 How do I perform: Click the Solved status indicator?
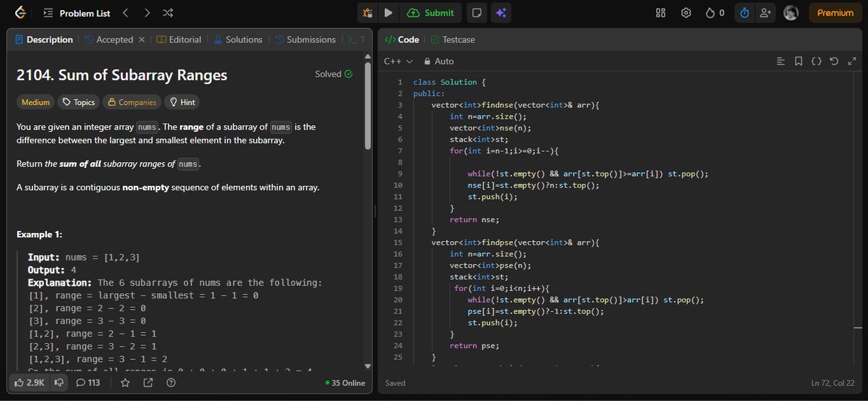point(334,74)
